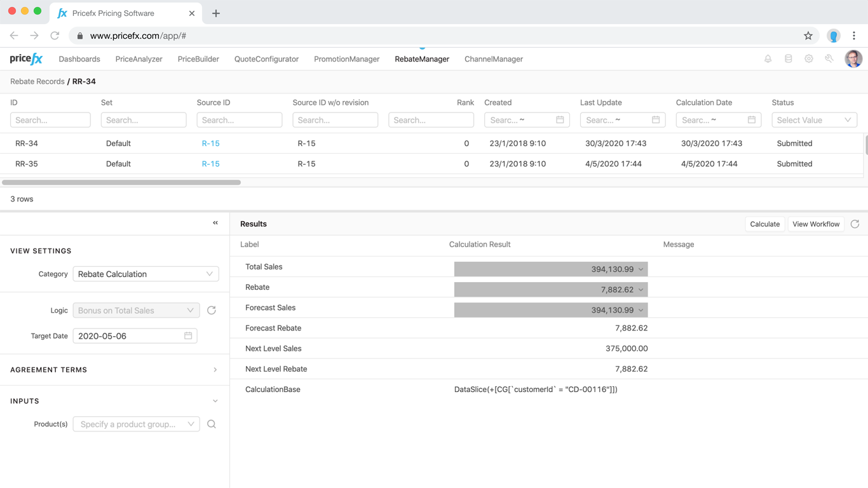Click the horizontal scrollbar under records table
The image size is (868, 488).
[x=121, y=182]
